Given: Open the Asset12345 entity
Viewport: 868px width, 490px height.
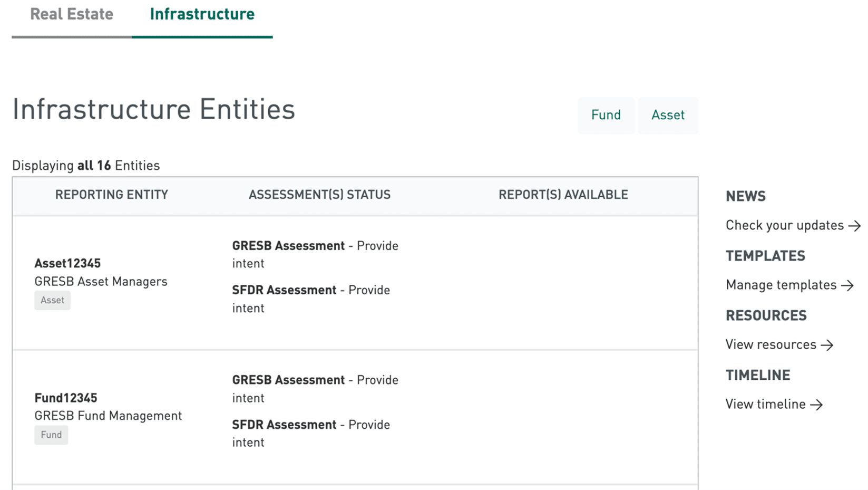Looking at the screenshot, I should (x=67, y=263).
